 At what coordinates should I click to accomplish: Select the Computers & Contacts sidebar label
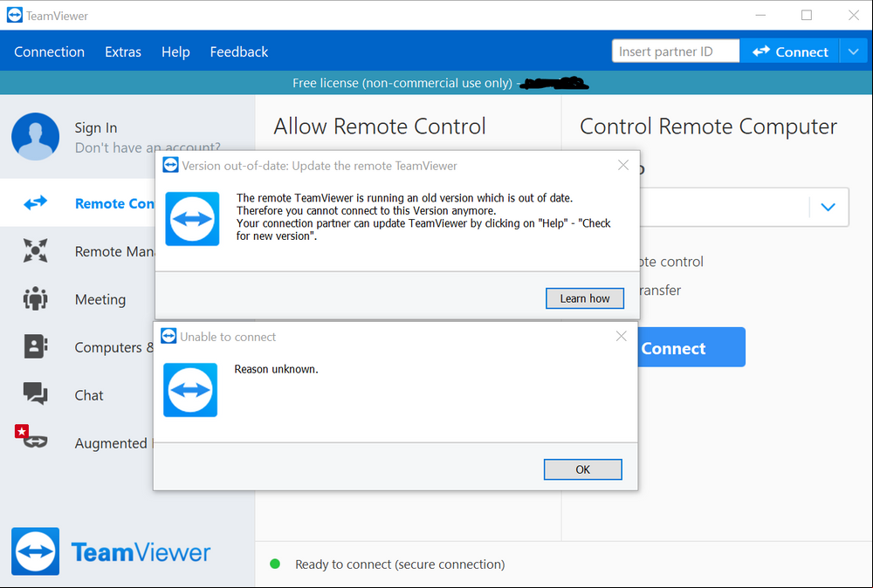pos(113,347)
